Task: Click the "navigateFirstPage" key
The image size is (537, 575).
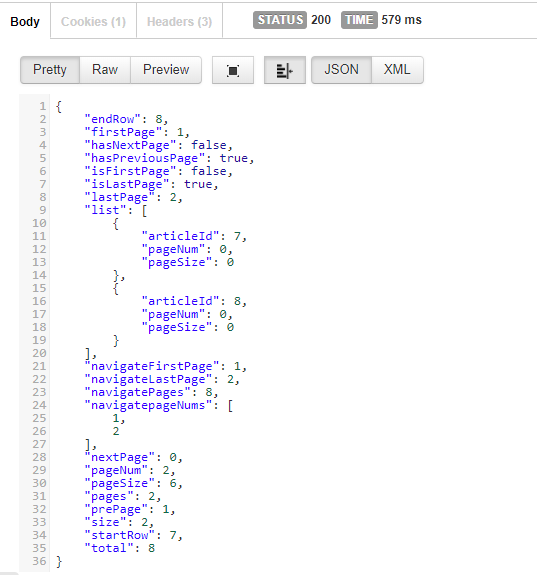Action: pyautogui.click(x=152, y=366)
